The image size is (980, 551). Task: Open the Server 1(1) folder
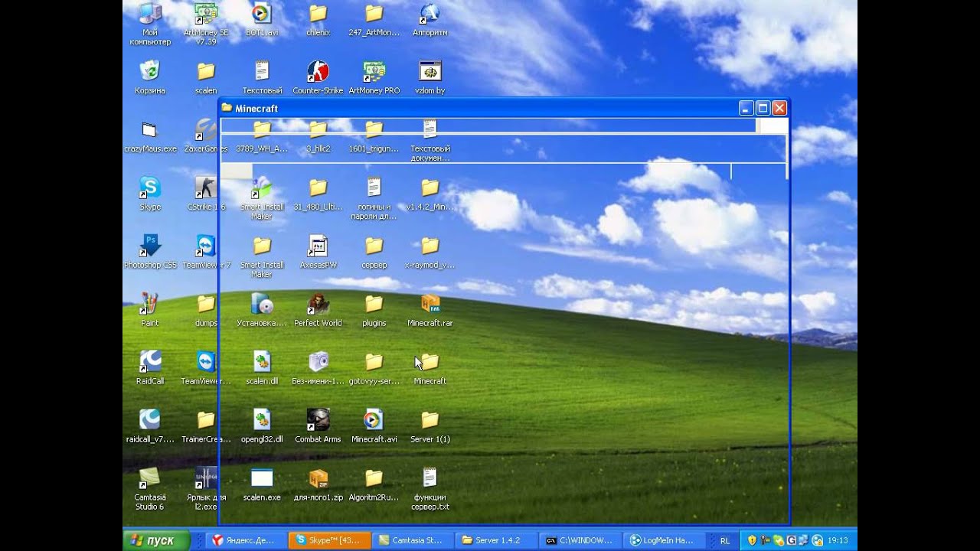tap(430, 426)
